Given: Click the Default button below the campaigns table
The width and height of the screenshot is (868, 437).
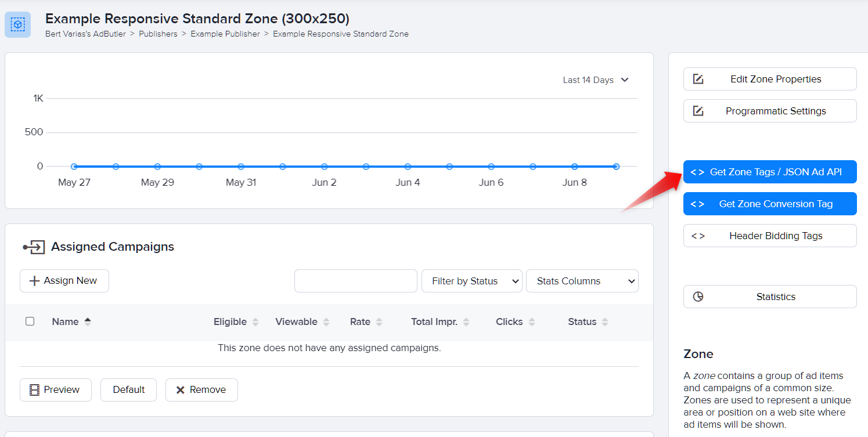Looking at the screenshot, I should 128,389.
